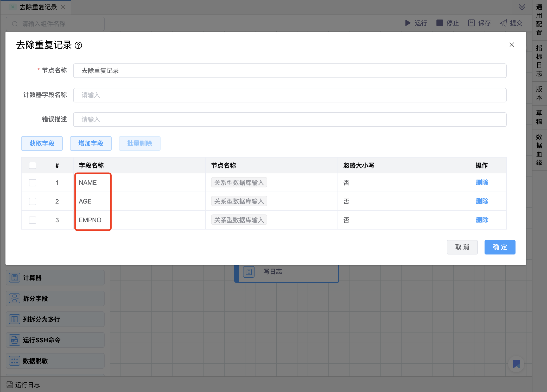547x392 pixels.
Task: Click the 获取字段 button
Action: tap(42, 143)
